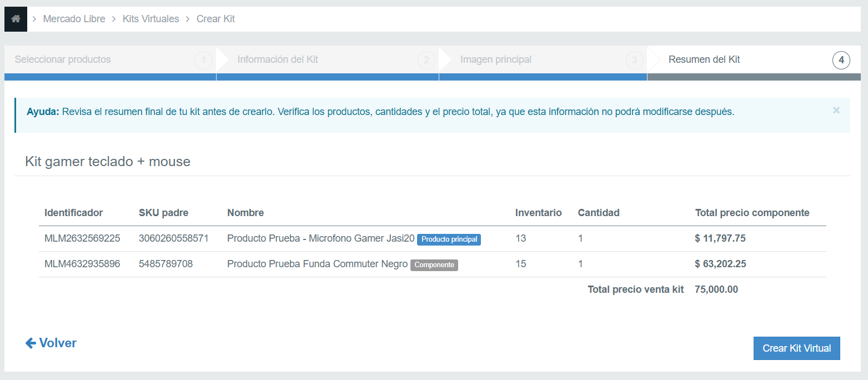Click identifier MLM2632569225 in table
The width and height of the screenshot is (868, 380).
82,238
